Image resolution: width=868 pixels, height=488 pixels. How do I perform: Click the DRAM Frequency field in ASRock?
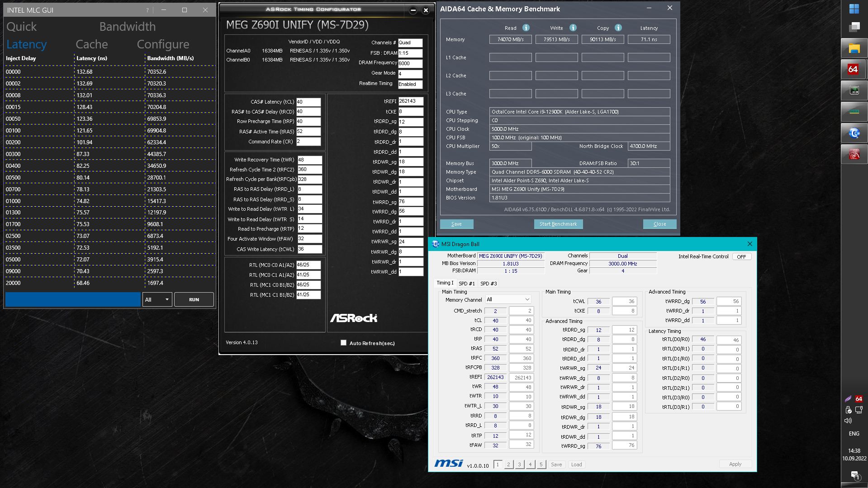(x=410, y=63)
